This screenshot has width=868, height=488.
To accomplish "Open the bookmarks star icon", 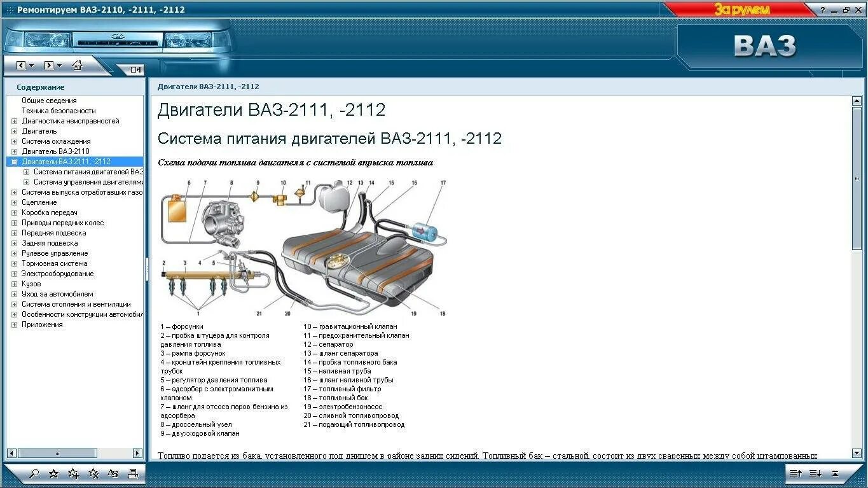I will pos(54,473).
